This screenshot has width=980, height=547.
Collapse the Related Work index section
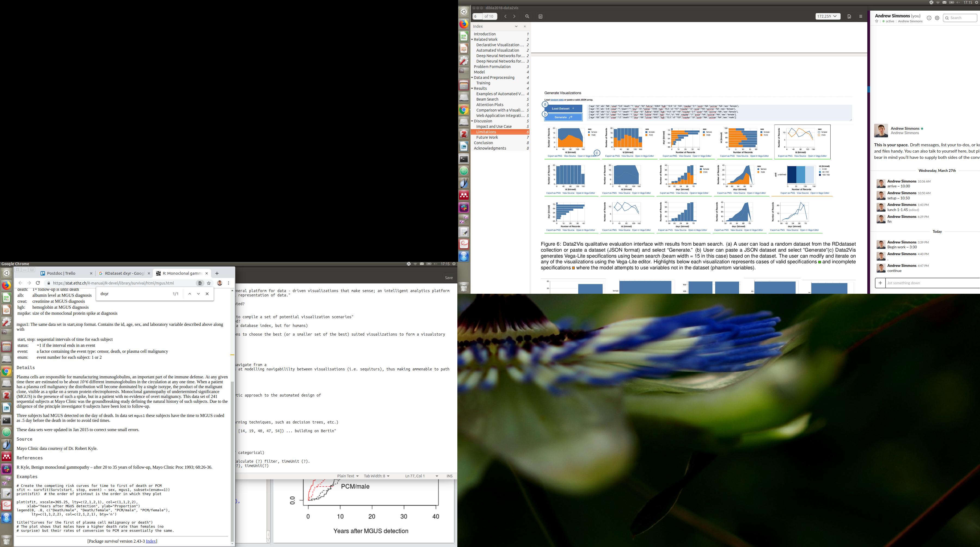click(x=472, y=39)
